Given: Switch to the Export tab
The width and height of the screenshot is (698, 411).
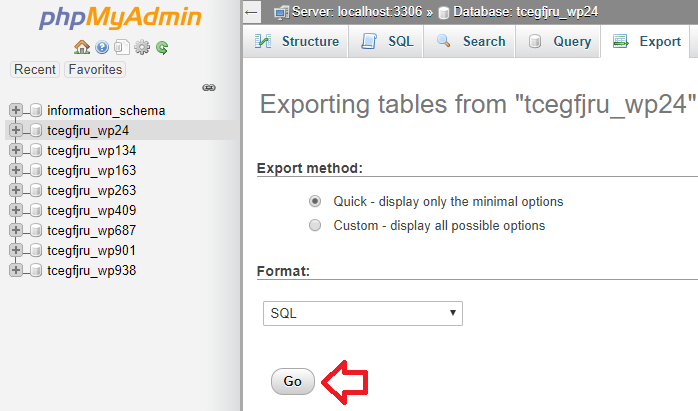Looking at the screenshot, I should 645,41.
